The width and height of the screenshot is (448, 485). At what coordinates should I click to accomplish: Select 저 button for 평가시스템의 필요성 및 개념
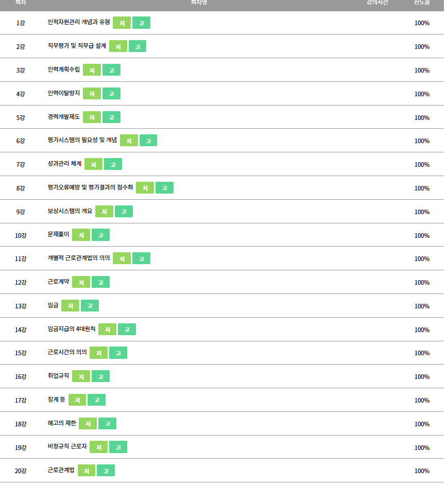129,141
